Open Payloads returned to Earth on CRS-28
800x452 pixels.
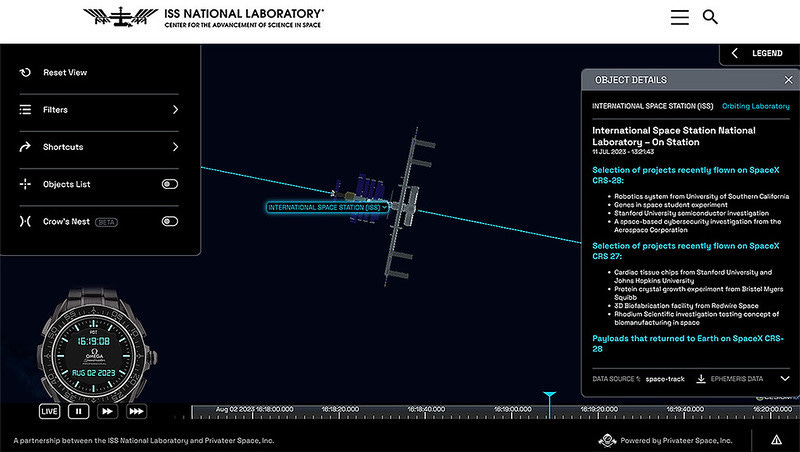click(688, 343)
